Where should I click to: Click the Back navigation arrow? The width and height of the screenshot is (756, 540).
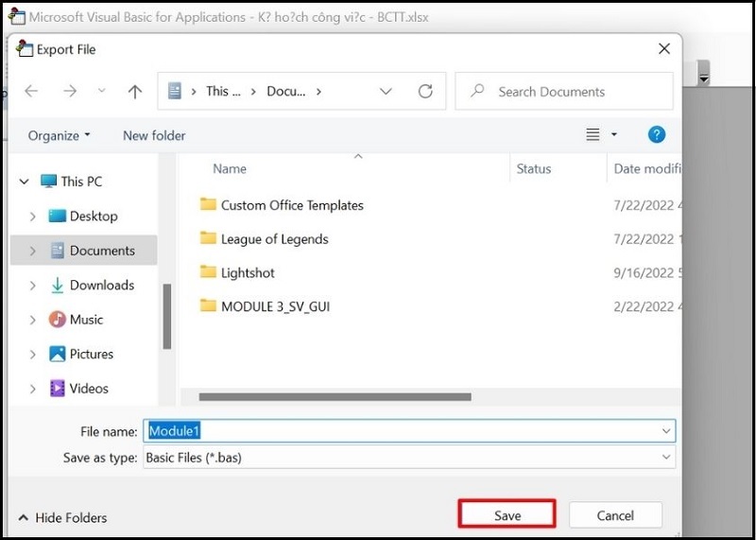pyautogui.click(x=31, y=92)
